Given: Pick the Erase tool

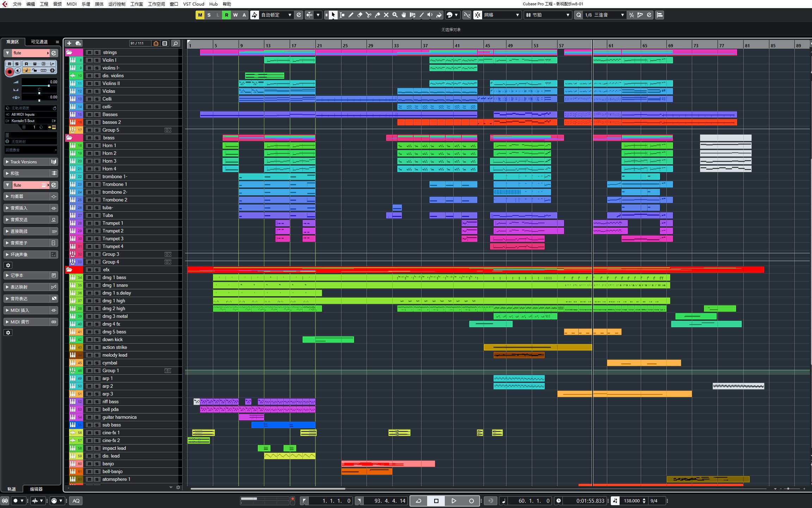Looking at the screenshot, I should click(x=359, y=15).
